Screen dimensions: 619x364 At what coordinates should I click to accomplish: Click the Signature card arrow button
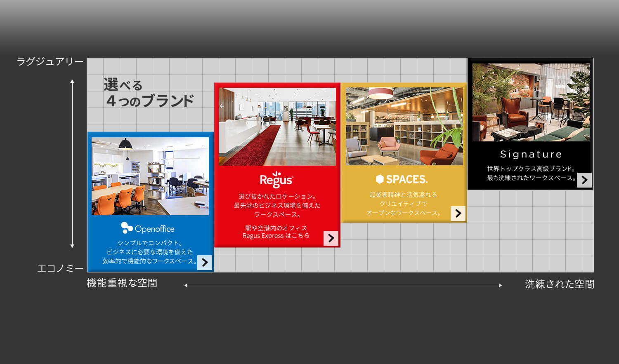(584, 180)
